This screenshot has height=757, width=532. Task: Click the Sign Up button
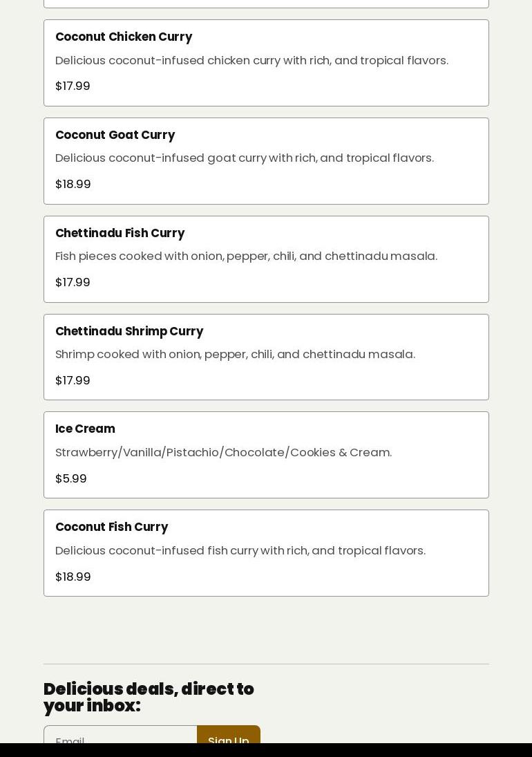[x=229, y=737]
